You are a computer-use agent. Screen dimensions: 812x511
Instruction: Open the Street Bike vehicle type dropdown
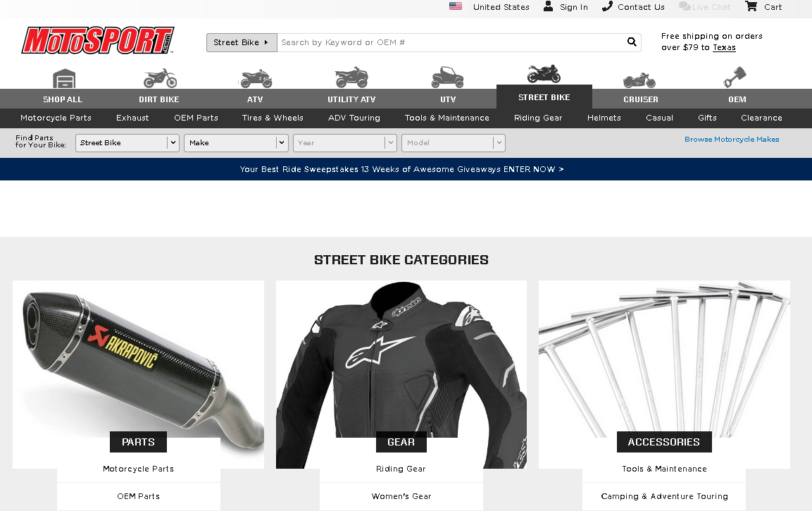click(x=127, y=143)
